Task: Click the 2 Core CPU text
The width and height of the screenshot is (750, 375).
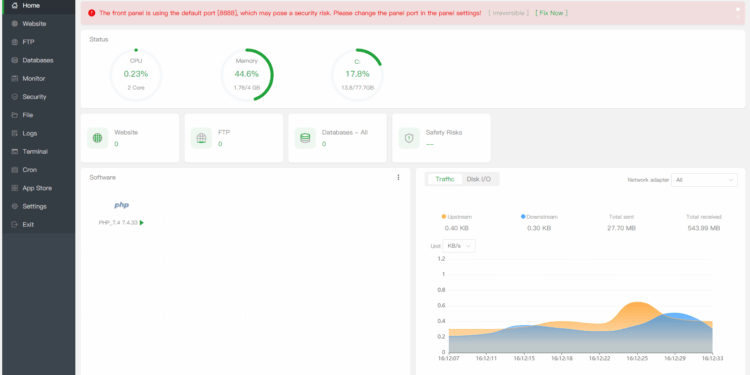Action: click(x=136, y=88)
